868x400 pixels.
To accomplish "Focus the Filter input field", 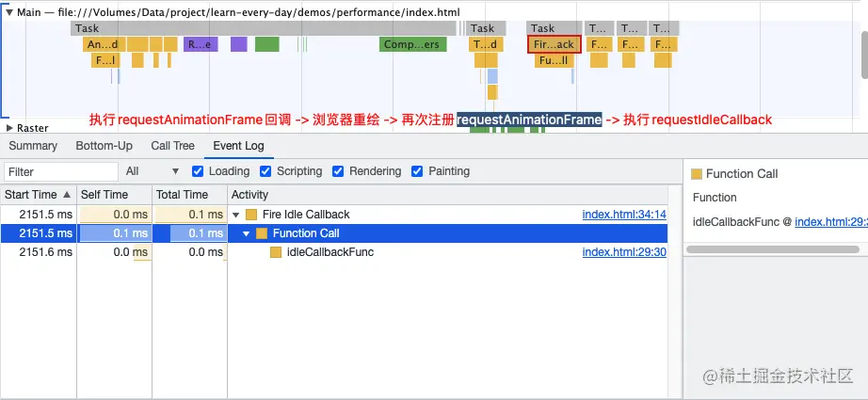I will pos(61,171).
